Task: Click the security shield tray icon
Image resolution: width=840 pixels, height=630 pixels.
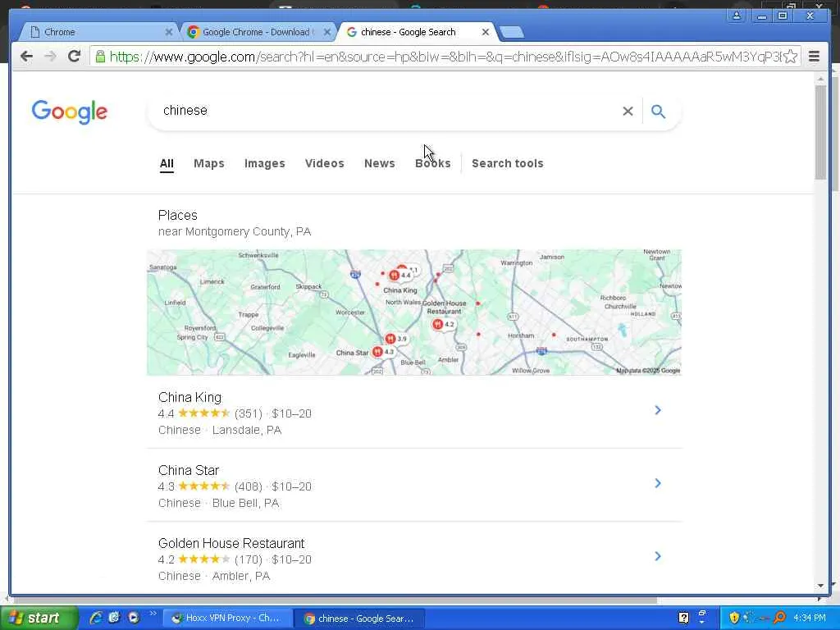Action: (x=734, y=618)
